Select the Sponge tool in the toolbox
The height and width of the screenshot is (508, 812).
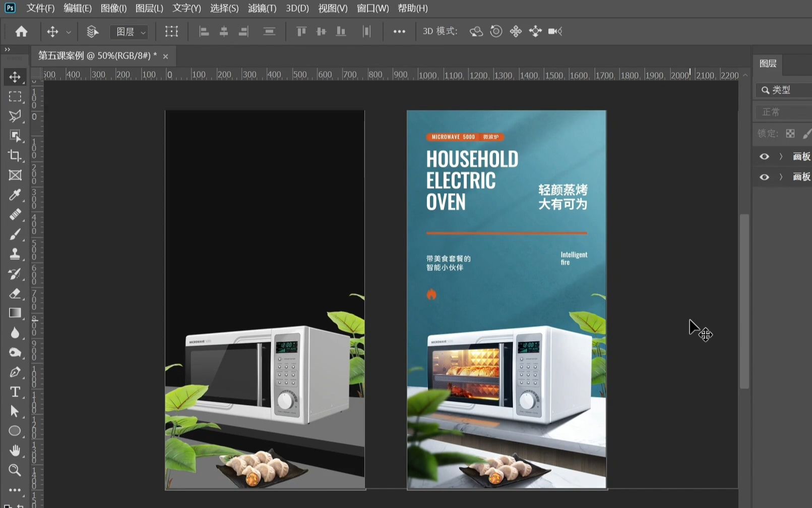tap(15, 352)
